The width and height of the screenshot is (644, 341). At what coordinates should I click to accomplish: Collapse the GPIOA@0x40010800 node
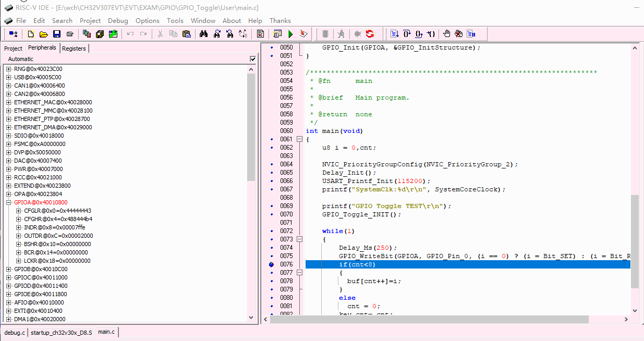pyautogui.click(x=9, y=202)
